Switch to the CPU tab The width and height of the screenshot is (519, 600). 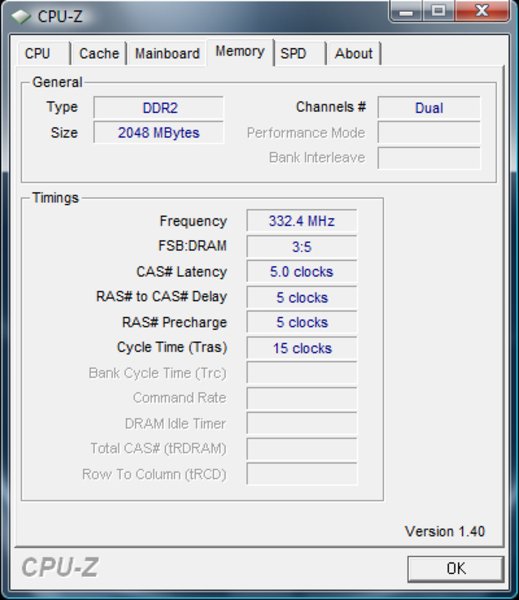(x=44, y=53)
